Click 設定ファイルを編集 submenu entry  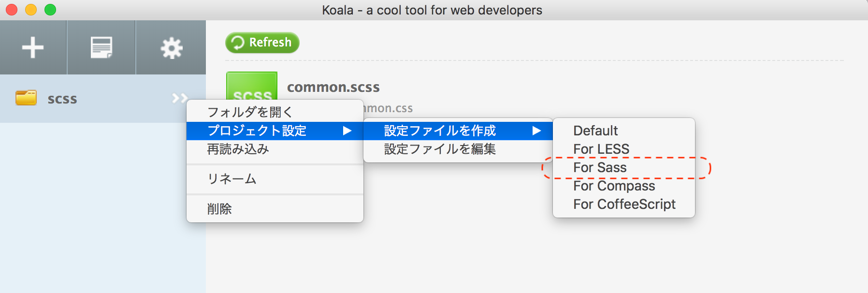click(440, 149)
